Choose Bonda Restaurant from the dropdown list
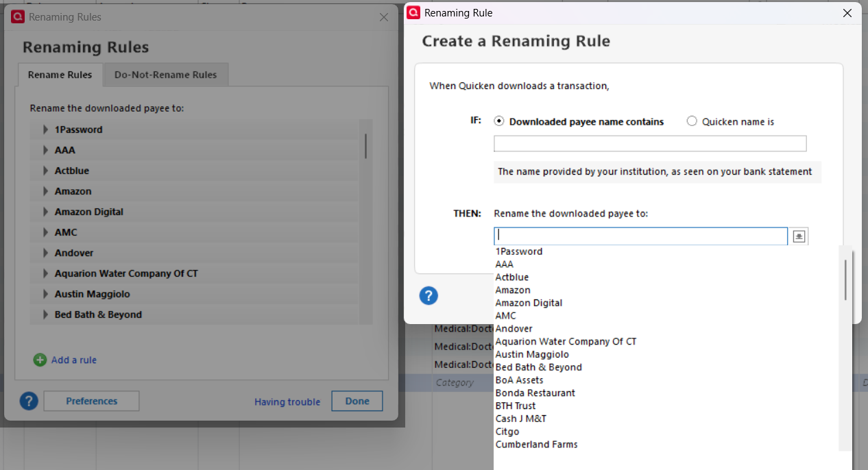This screenshot has width=868, height=470. [x=535, y=393]
